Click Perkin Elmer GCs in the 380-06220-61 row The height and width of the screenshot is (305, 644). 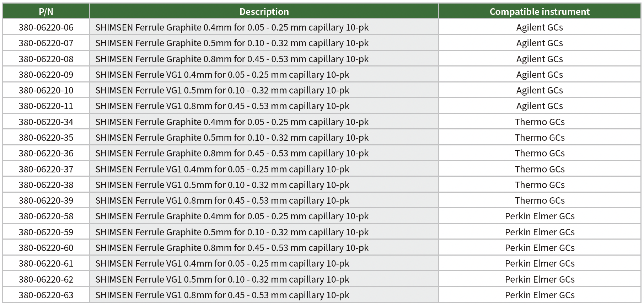(x=540, y=263)
